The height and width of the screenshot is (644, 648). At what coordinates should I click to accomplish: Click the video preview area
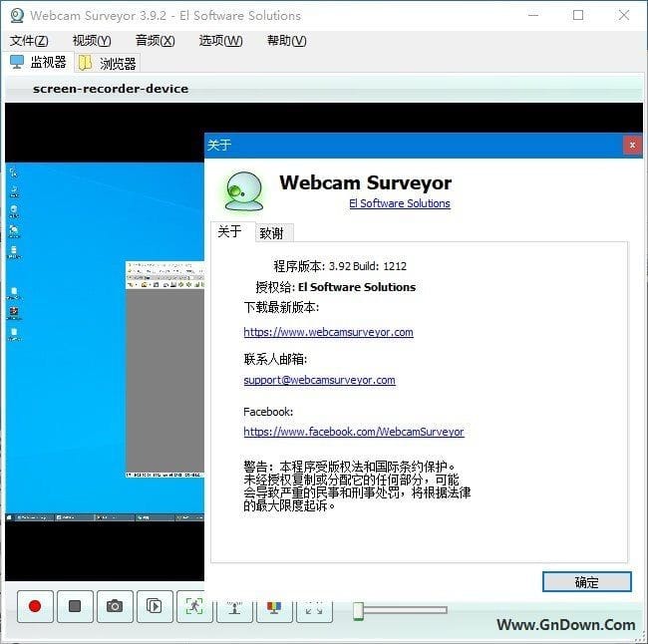[x=105, y=341]
